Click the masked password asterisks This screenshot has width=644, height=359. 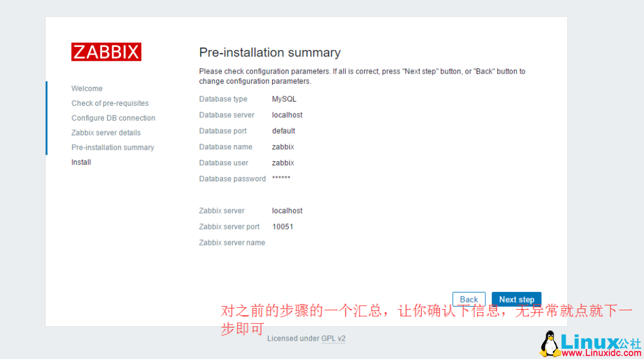(281, 178)
